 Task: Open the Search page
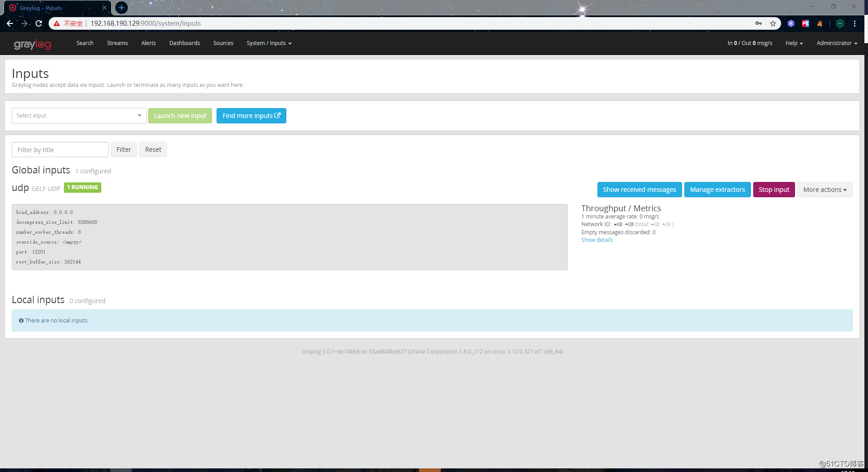click(x=85, y=43)
